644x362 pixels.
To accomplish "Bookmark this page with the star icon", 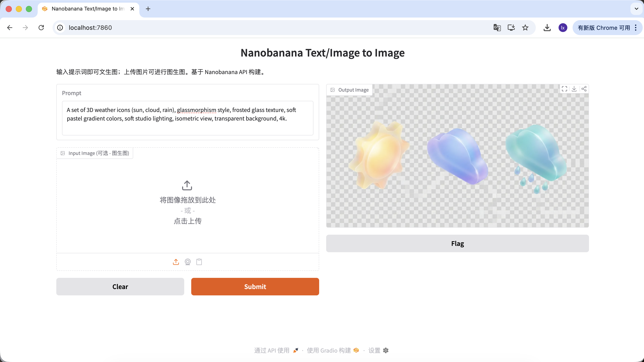I will (525, 28).
